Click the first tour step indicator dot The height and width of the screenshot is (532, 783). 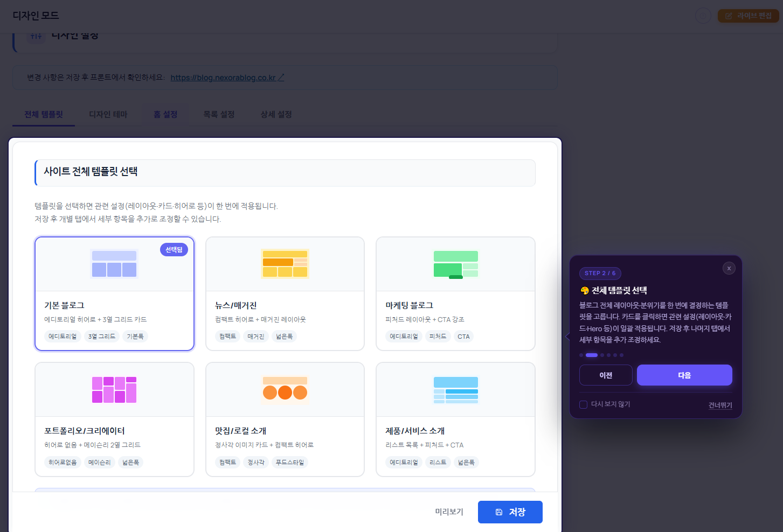pyautogui.click(x=581, y=355)
